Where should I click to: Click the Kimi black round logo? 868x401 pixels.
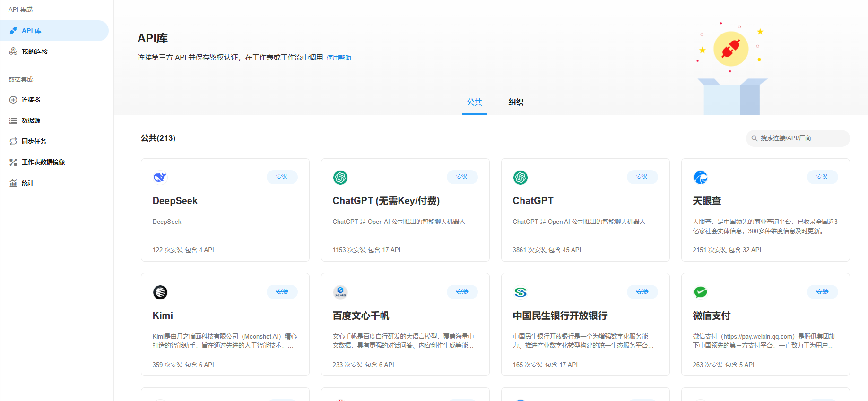[160, 292]
